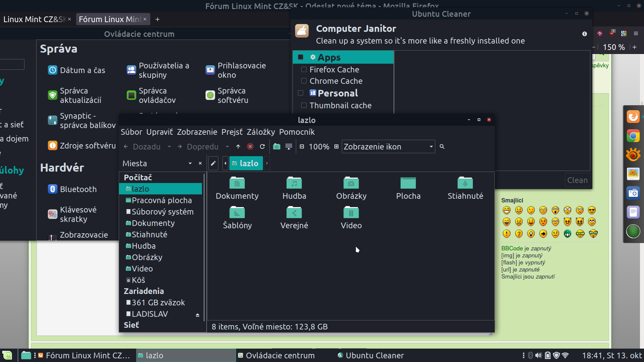Select Súborový systém in sidebar

(x=162, y=212)
